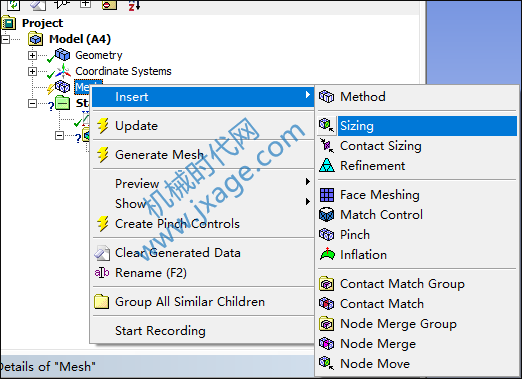
Task: Collapse the partially hidden lowest tree node
Action: (x=59, y=135)
